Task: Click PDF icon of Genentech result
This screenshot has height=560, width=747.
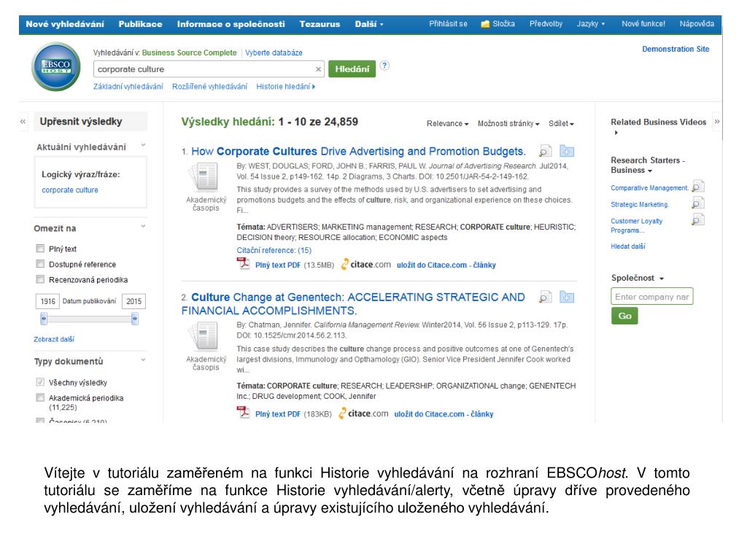Action: (x=244, y=413)
